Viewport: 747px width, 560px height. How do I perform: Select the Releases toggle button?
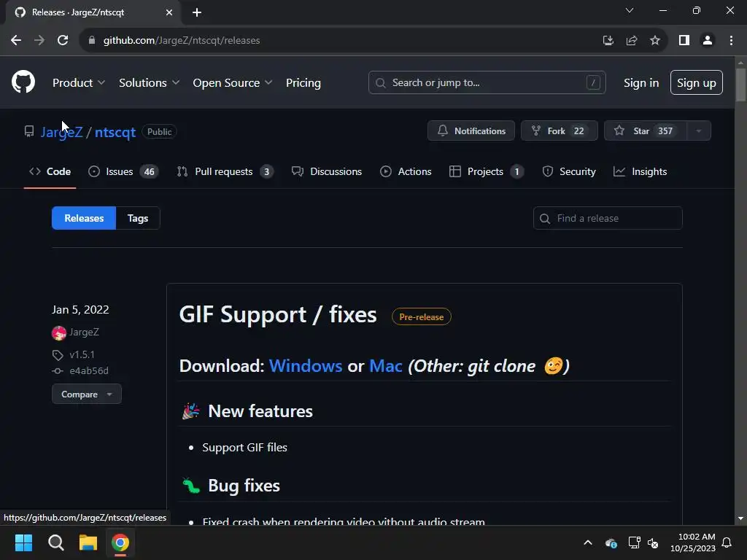(x=84, y=218)
